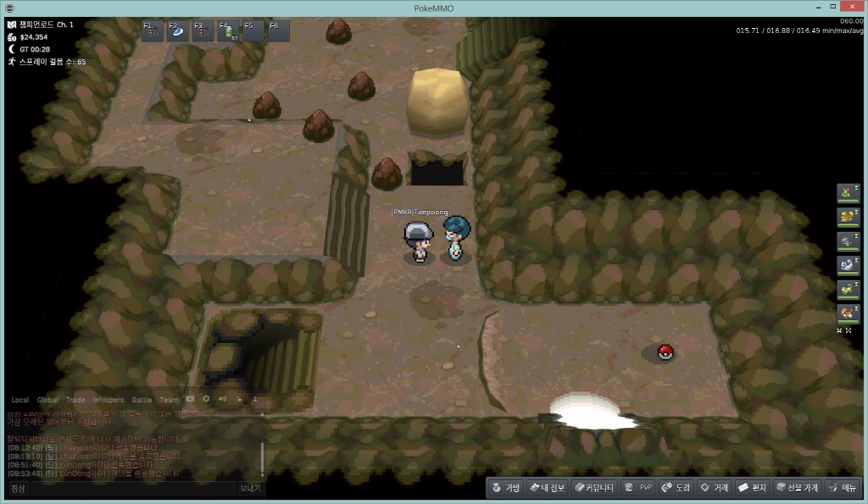The width and height of the screenshot is (868, 504).
Task: Click the chat message input field
Action: click(x=132, y=489)
